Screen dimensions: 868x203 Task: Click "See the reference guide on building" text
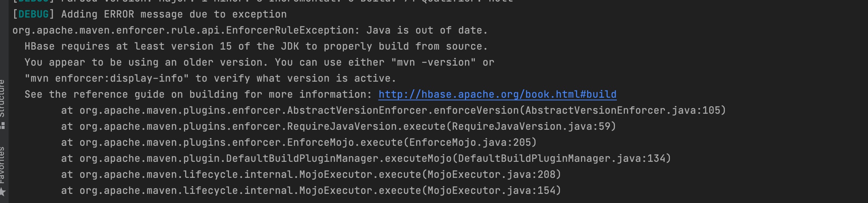point(132,94)
